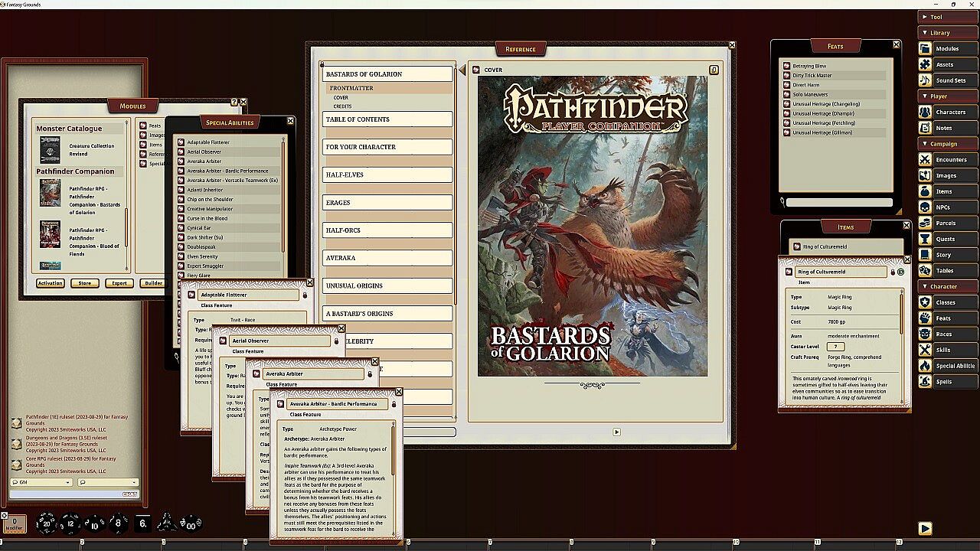The image size is (980, 551).
Task: Roll the d20 die
Action: (46, 523)
